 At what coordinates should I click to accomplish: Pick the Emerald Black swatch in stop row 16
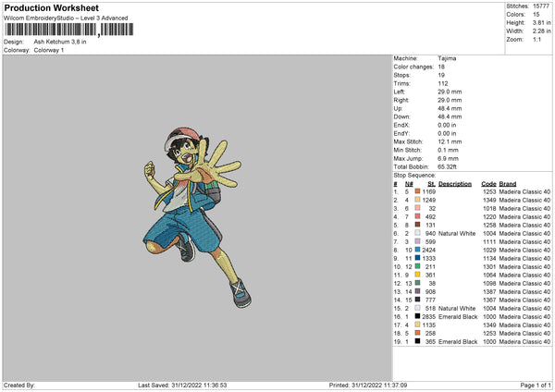[x=418, y=316]
